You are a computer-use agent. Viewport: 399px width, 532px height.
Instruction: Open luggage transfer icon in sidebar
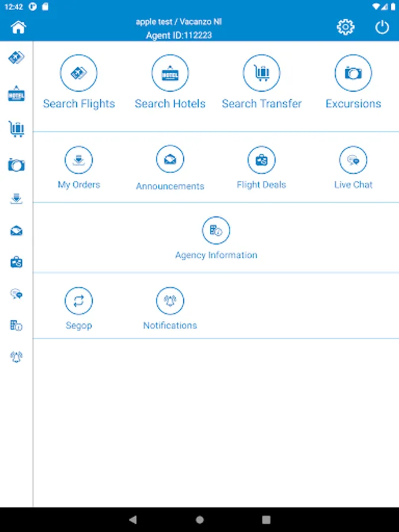17,129
